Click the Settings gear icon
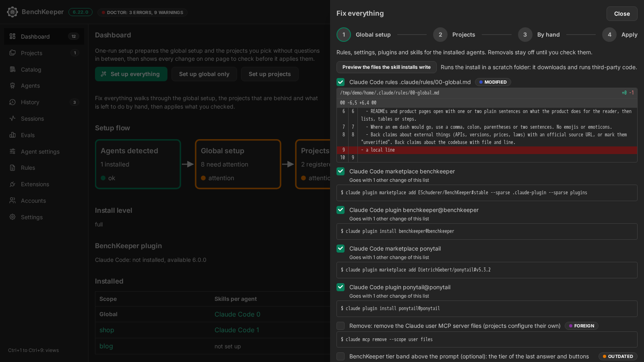Image resolution: width=644 pixels, height=362 pixels. pyautogui.click(x=12, y=217)
